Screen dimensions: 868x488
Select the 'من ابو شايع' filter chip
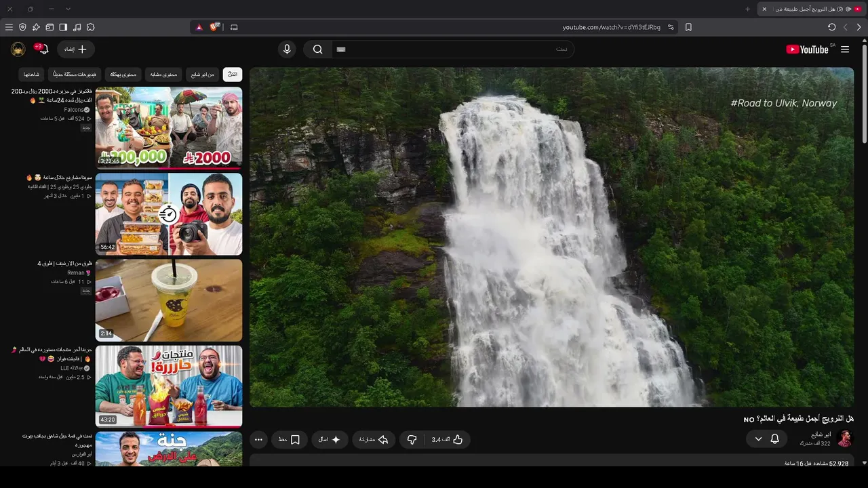click(202, 74)
